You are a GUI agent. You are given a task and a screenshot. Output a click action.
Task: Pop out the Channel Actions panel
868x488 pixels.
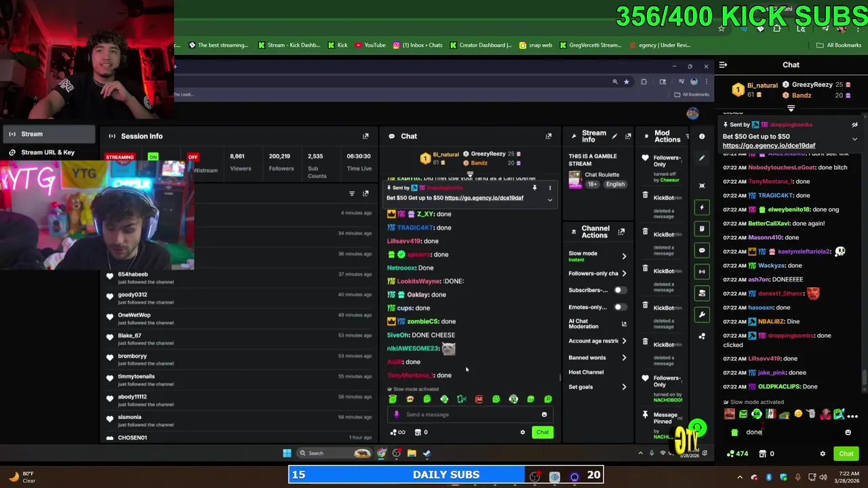(x=621, y=232)
